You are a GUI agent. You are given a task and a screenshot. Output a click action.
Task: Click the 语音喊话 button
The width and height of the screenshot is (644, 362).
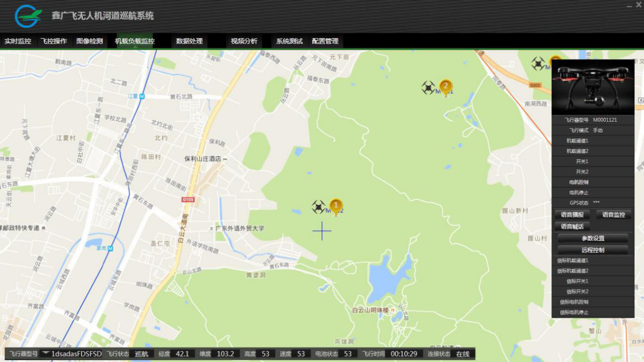coord(572,227)
